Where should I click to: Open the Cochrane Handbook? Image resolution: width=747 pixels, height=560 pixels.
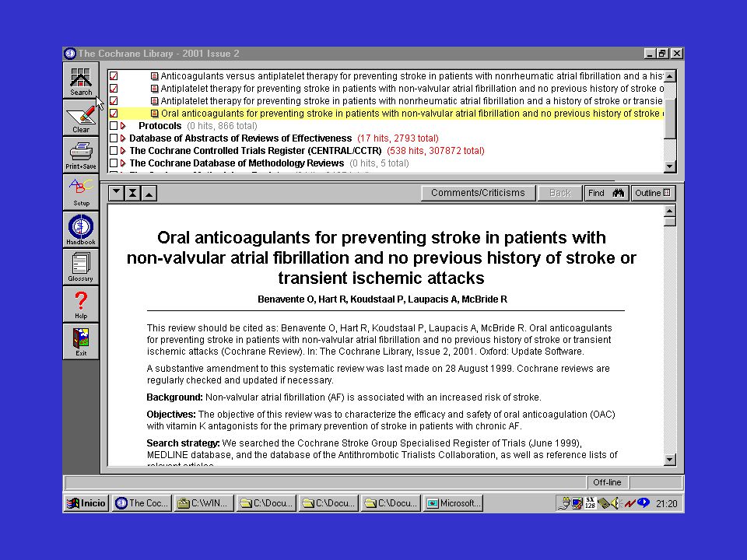(81, 229)
